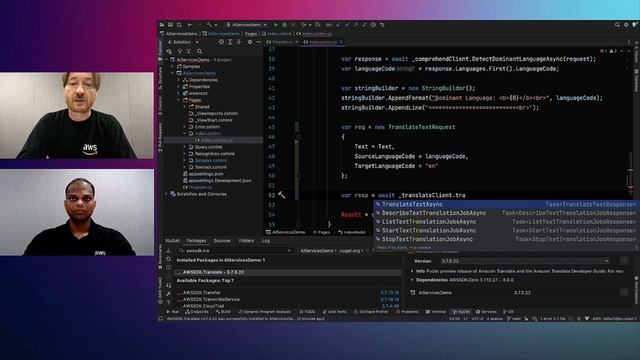This screenshot has width=640, height=360.
Task: Open the AIServicesDemo run configuration dropdown
Action: [x=247, y=25]
